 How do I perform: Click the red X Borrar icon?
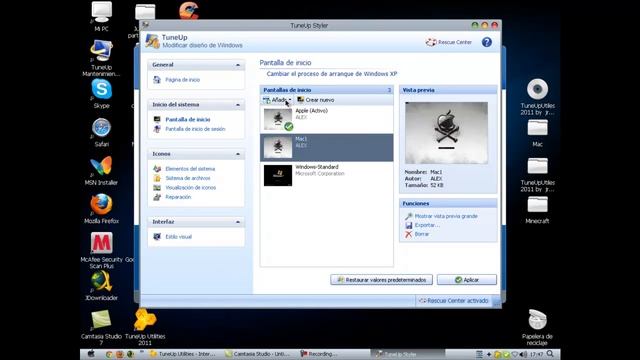tap(409, 234)
